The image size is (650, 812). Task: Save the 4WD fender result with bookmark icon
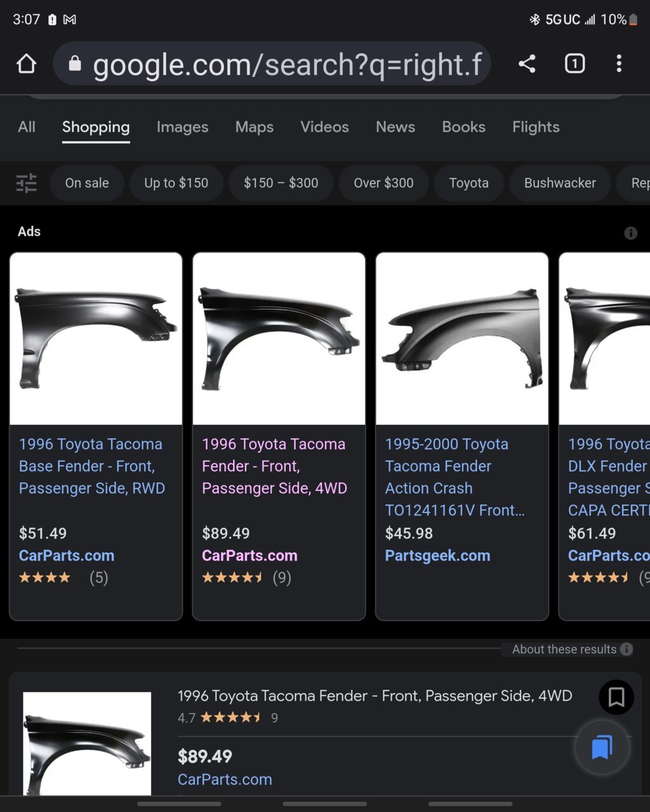616,697
